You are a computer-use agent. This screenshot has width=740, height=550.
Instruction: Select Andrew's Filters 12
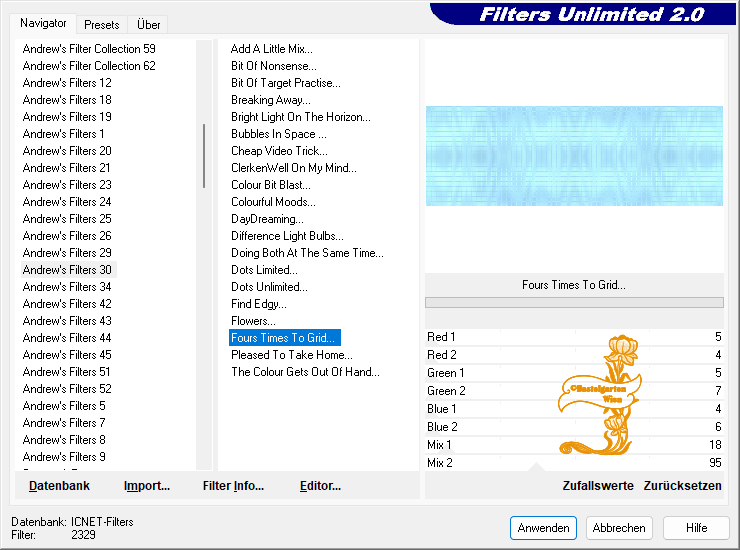click(x=67, y=83)
